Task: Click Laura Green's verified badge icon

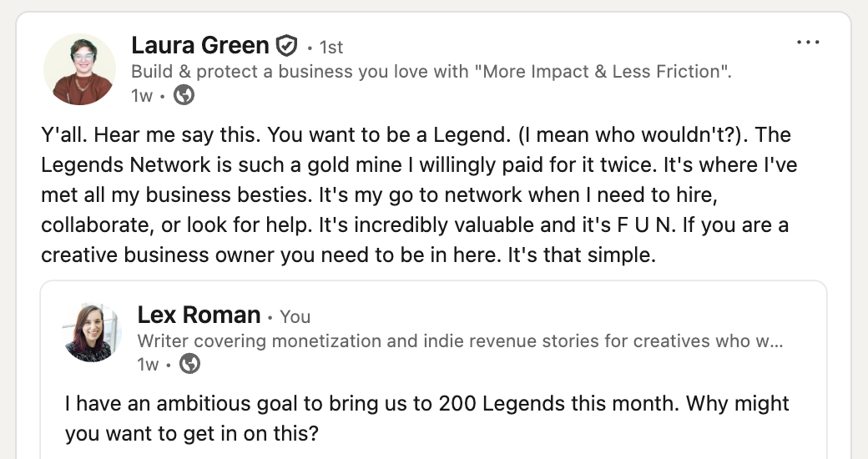Action: (287, 45)
